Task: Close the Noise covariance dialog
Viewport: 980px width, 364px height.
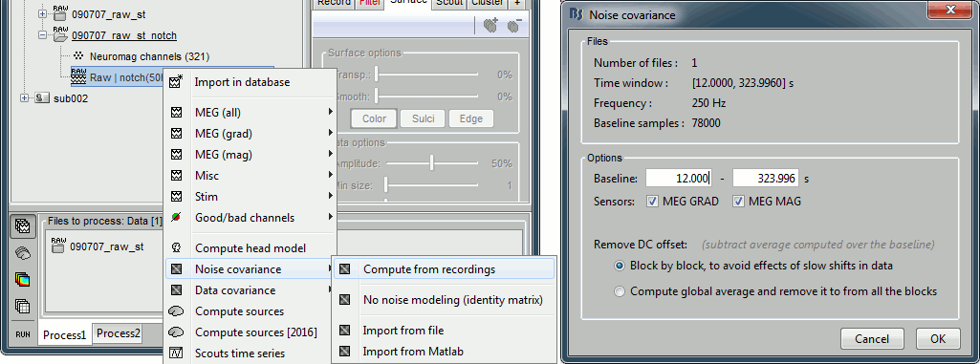Action: click(950, 11)
